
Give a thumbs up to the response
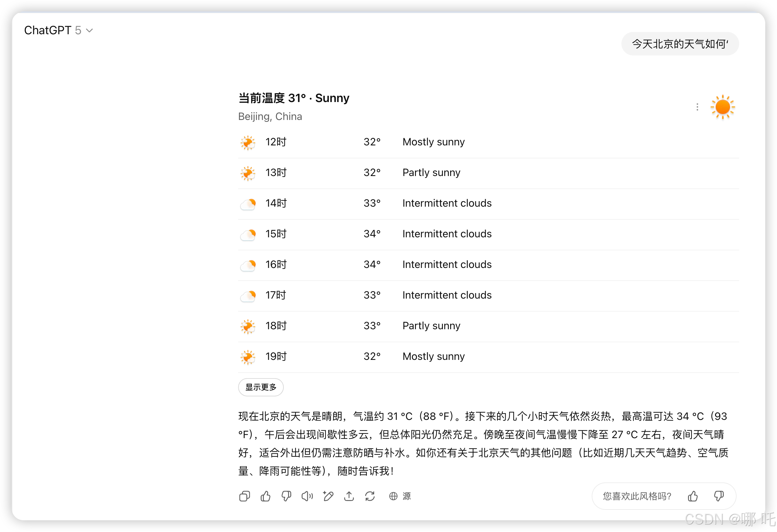pos(265,496)
